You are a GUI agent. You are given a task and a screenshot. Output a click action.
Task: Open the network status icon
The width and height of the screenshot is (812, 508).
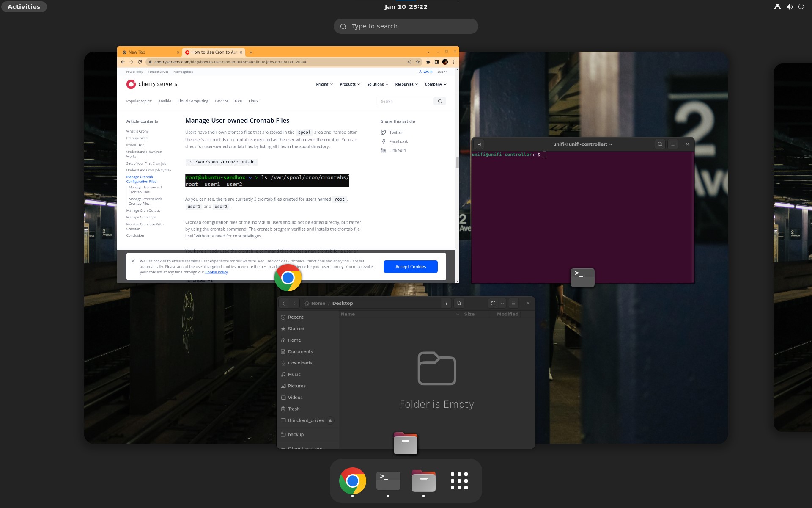point(777,7)
